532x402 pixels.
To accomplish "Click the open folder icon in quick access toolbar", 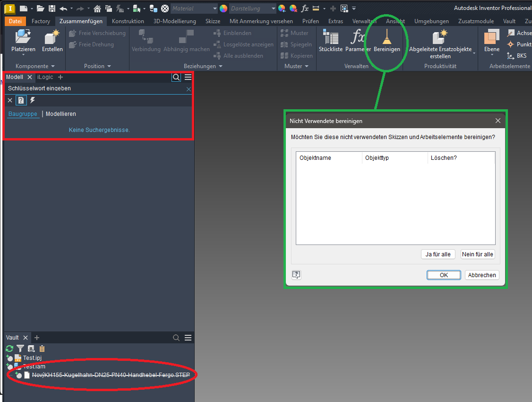I will point(40,9).
